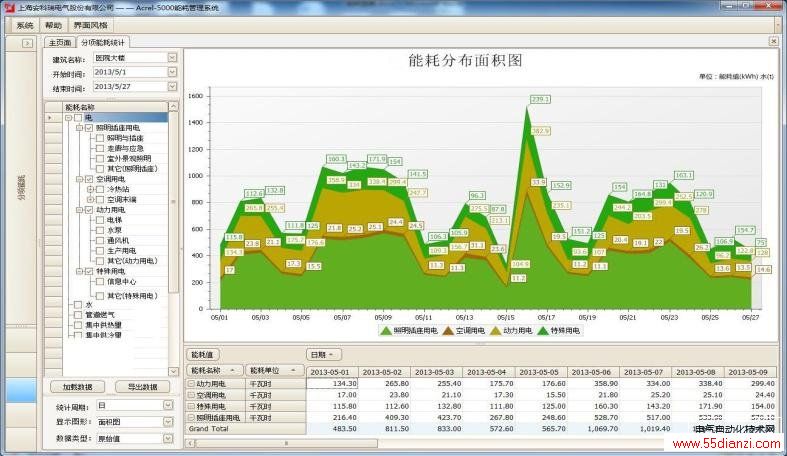Open the 开始时间 date dropdown

[x=172, y=72]
